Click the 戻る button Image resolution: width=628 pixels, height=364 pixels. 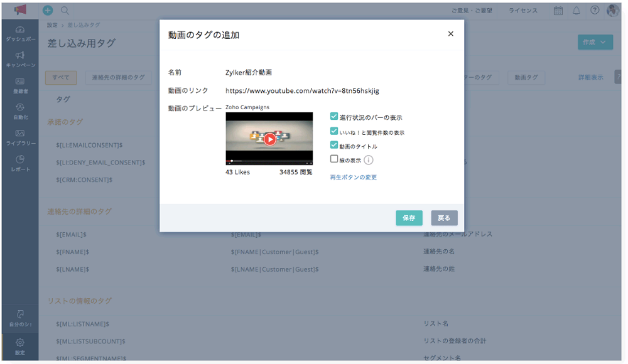[444, 218]
